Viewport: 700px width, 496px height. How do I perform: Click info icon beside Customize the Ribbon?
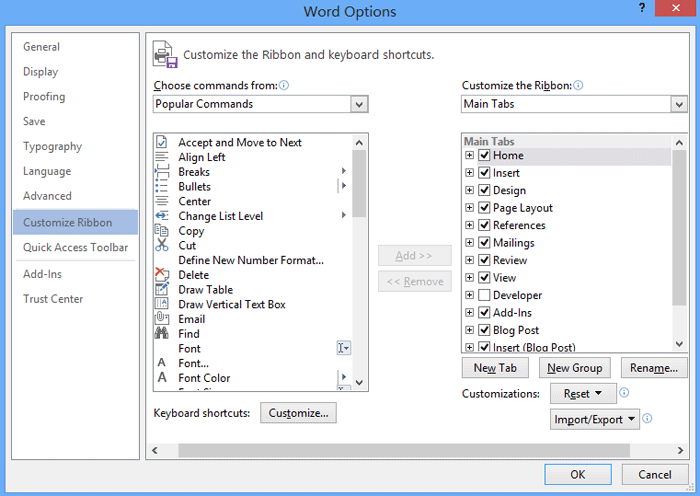tap(578, 85)
